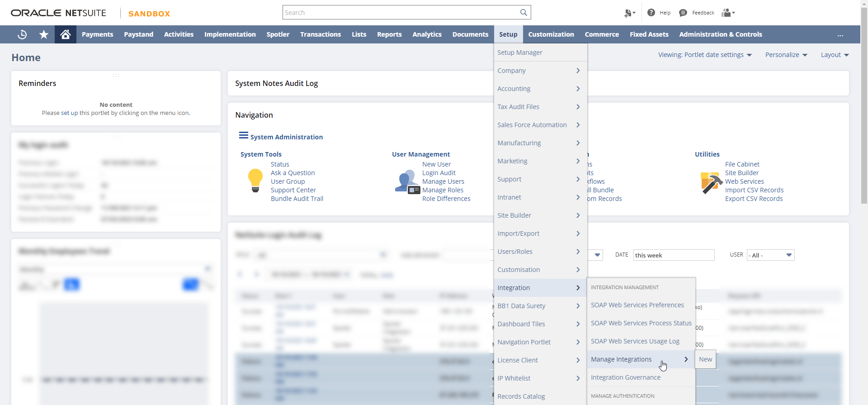The width and height of the screenshot is (868, 405).
Task: Open the user role profile icon
Action: (x=728, y=13)
